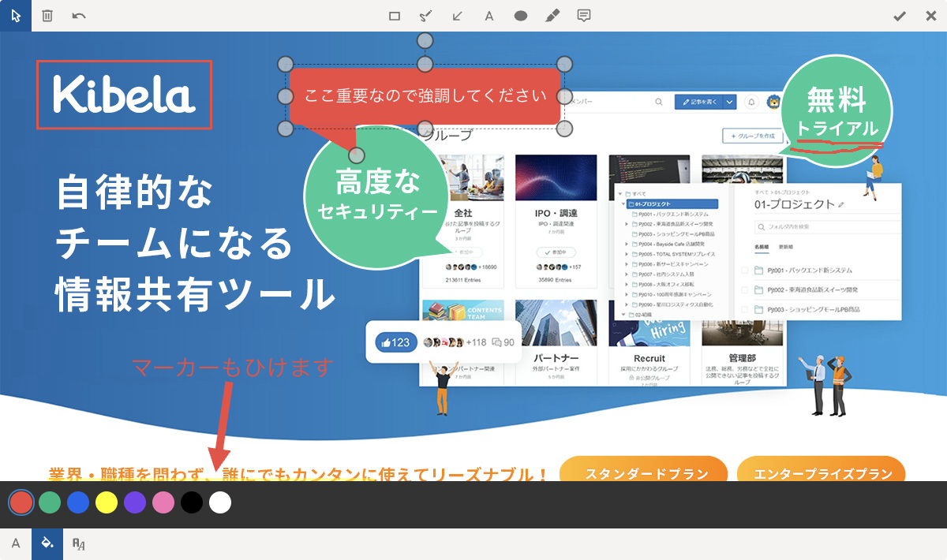The width and height of the screenshot is (947, 560).
Task: Pick the pink color swatch
Action: [x=163, y=502]
